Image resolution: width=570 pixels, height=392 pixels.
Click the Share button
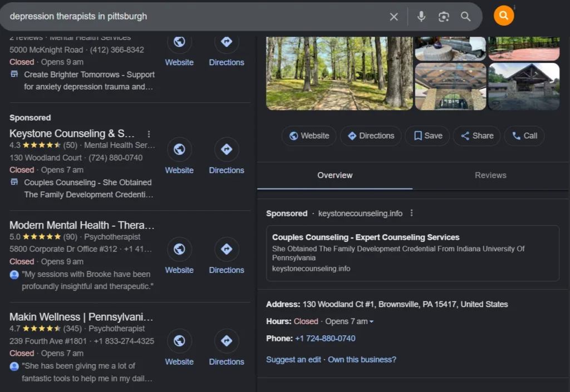tap(476, 136)
